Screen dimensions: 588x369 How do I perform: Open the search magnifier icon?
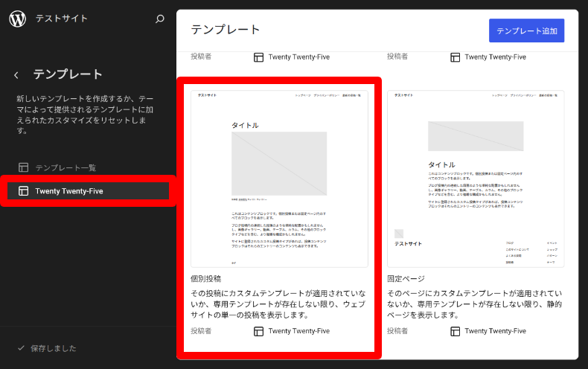click(x=160, y=19)
